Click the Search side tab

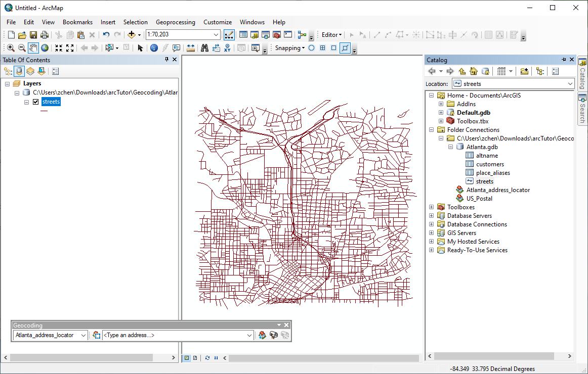click(x=582, y=109)
